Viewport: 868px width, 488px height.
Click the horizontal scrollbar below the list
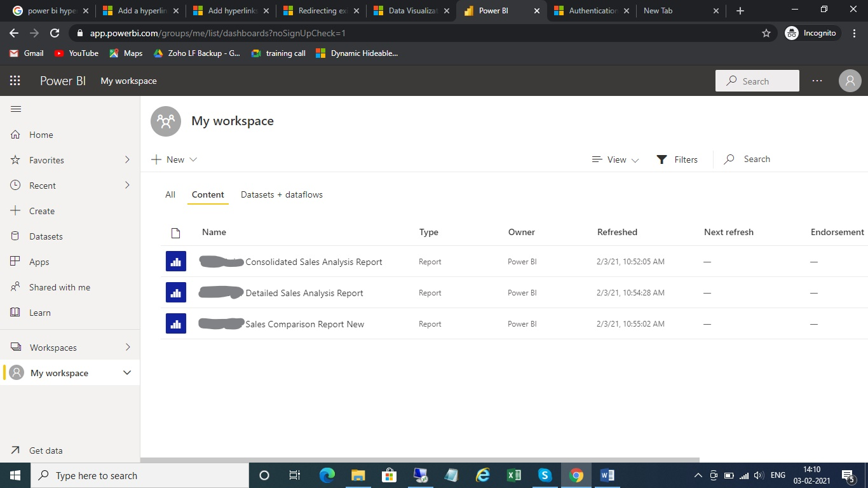[x=420, y=460]
